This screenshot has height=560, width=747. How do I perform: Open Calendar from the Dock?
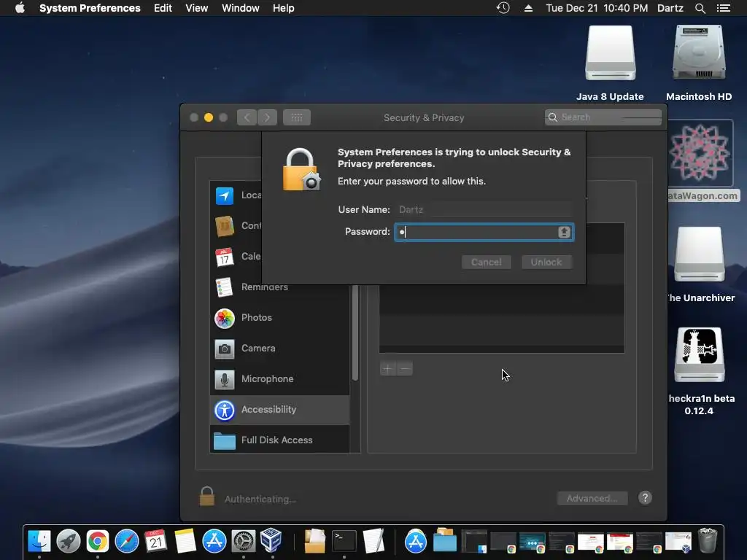[x=156, y=542]
